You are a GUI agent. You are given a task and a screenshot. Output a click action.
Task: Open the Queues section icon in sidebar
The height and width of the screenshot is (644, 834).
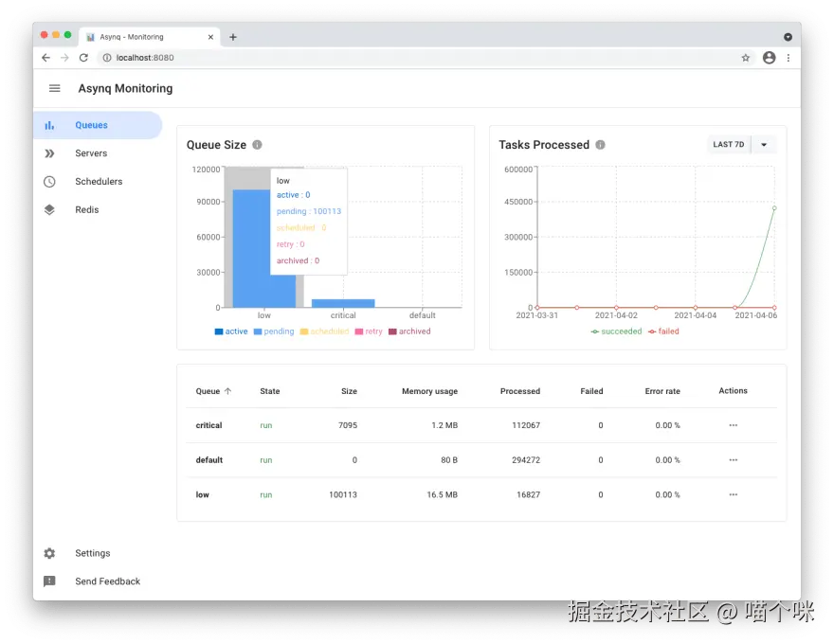(x=49, y=124)
